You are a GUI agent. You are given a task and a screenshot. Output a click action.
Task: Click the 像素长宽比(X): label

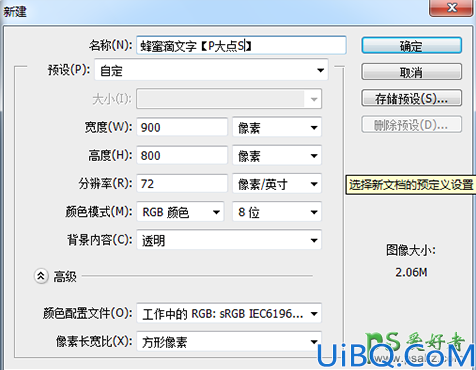pos(94,341)
